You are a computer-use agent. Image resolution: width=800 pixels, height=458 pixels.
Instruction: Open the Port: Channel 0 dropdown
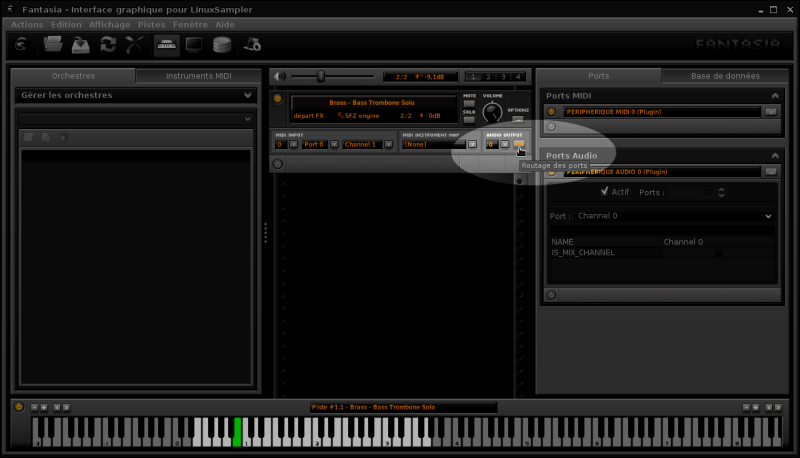[x=674, y=216]
